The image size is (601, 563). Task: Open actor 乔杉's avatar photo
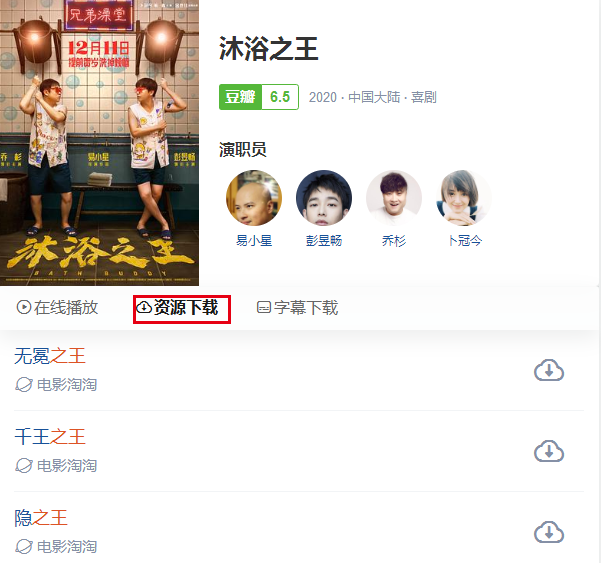point(394,198)
